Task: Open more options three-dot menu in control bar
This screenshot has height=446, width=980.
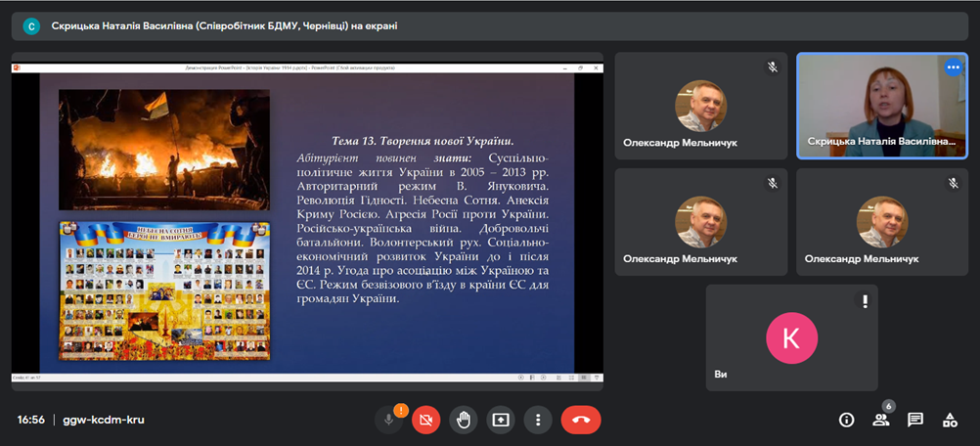Action: [x=538, y=421]
